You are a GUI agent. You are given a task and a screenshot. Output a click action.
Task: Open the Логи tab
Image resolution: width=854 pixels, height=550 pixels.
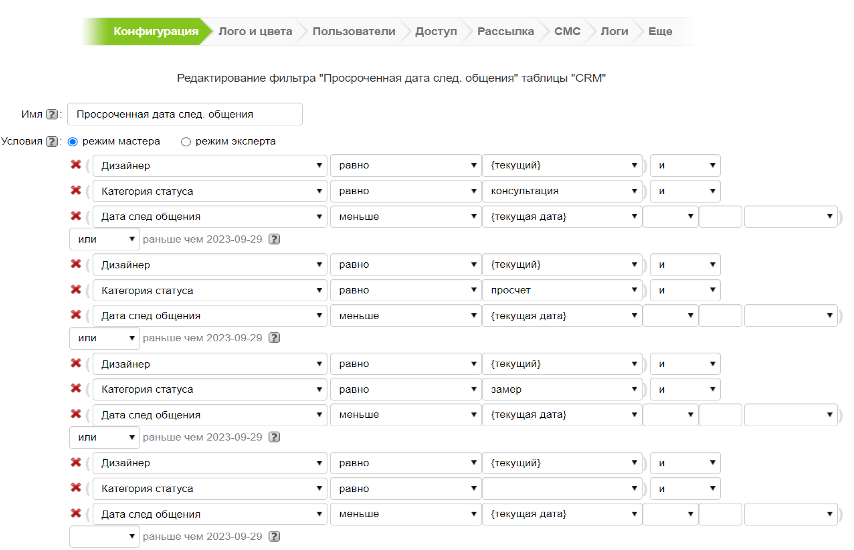(x=614, y=31)
